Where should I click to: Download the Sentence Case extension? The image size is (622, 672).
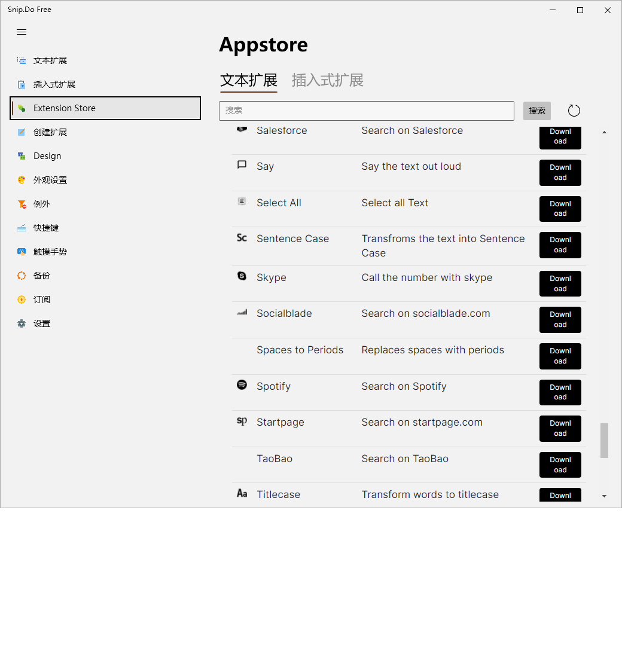click(x=560, y=245)
